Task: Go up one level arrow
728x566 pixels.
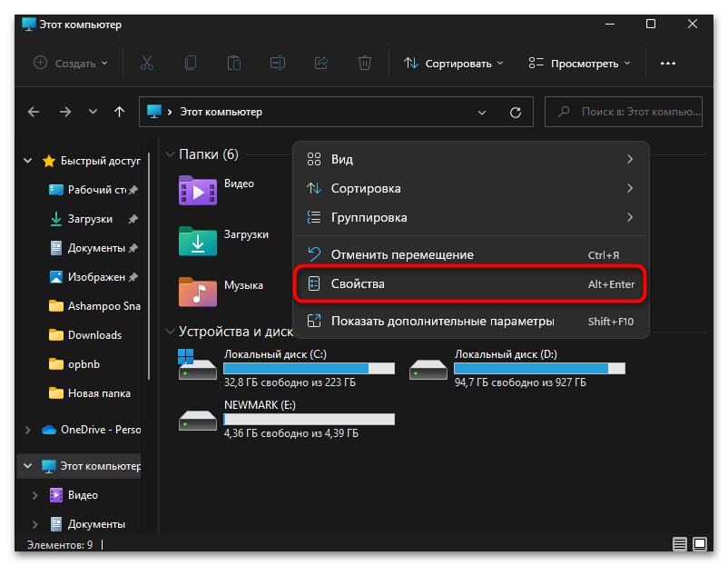Action: (x=119, y=112)
